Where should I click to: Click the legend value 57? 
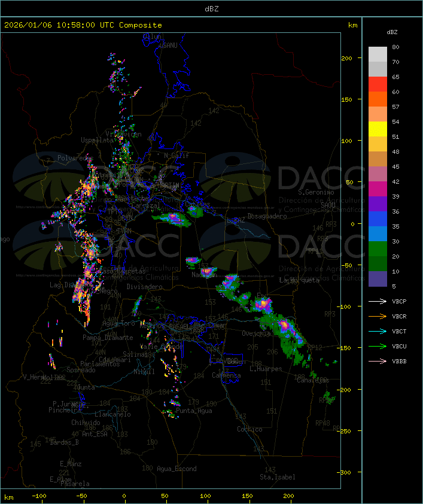pyautogui.click(x=395, y=107)
